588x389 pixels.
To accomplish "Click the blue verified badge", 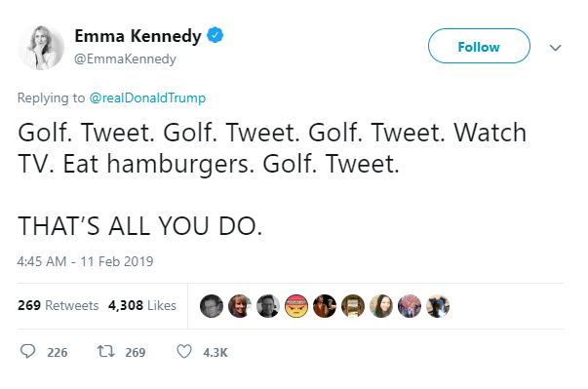I will coord(215,35).
